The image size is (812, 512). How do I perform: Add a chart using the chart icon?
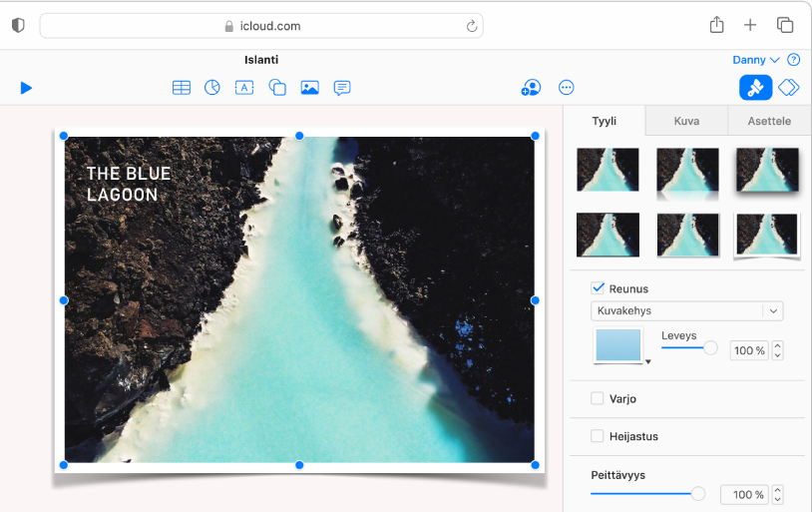[212, 88]
